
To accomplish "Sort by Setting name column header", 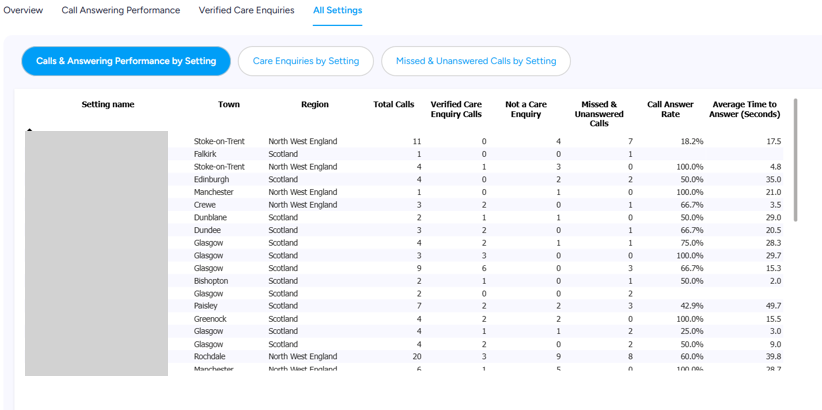I will click(x=108, y=104).
